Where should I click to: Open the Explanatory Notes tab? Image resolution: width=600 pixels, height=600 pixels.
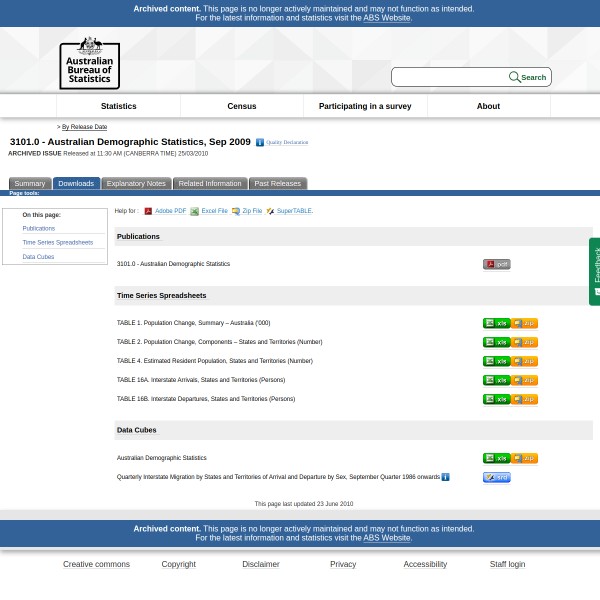click(x=136, y=184)
